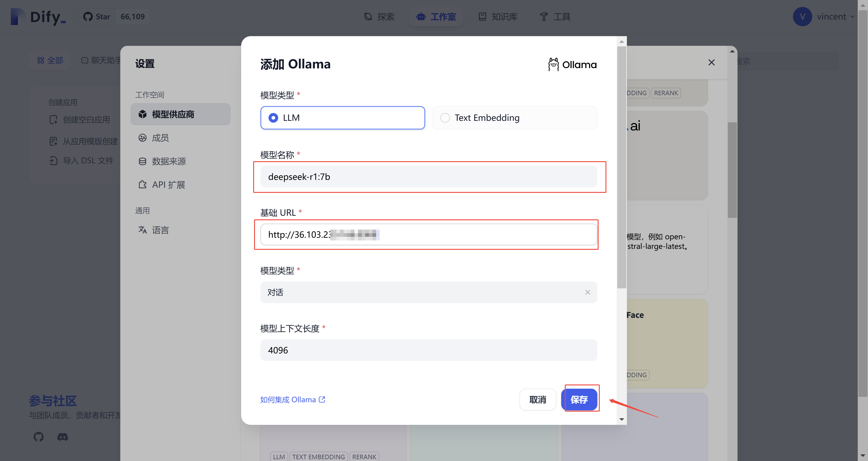Image resolution: width=868 pixels, height=461 pixels.
Task: Click the 工具 hammer icon
Action: pos(543,17)
